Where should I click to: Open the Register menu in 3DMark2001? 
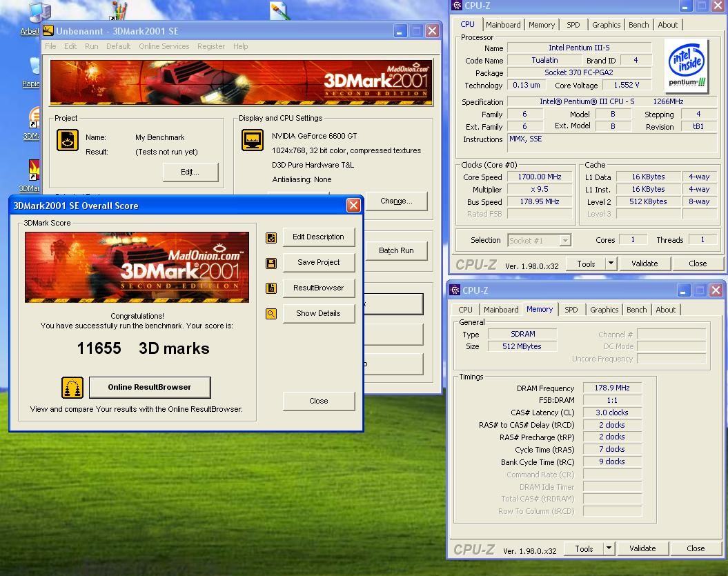click(210, 46)
